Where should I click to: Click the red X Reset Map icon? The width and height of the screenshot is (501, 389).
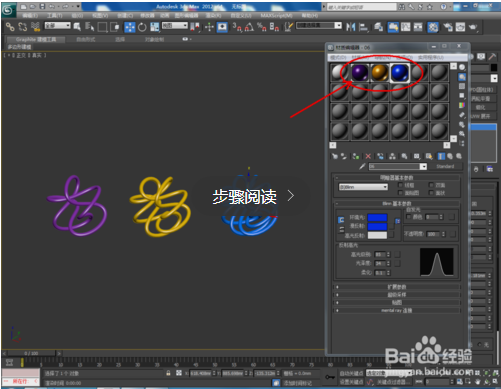point(368,156)
